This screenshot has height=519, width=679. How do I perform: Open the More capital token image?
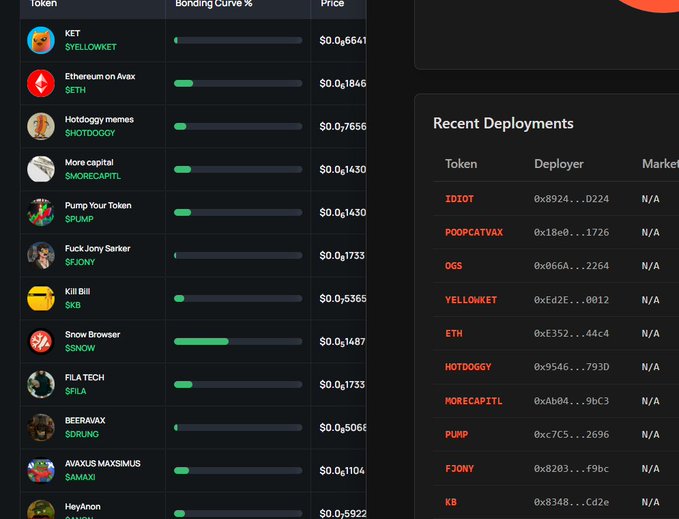pyautogui.click(x=41, y=169)
